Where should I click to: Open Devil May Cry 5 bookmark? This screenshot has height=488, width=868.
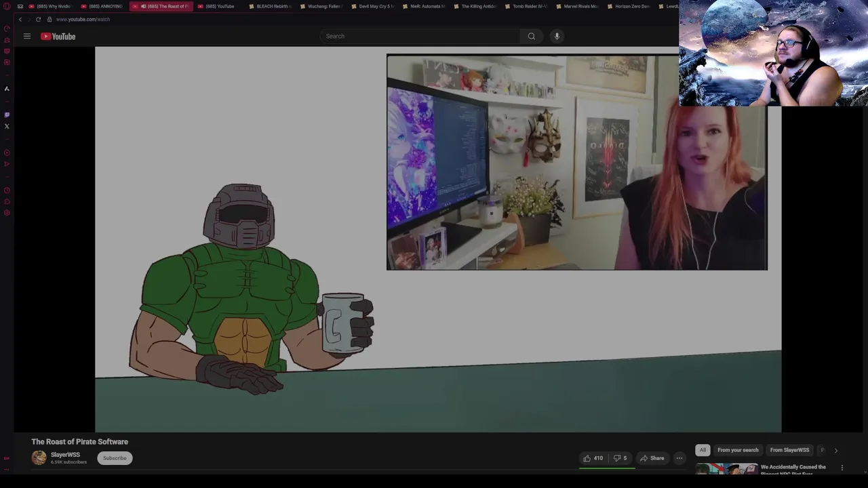pos(372,6)
